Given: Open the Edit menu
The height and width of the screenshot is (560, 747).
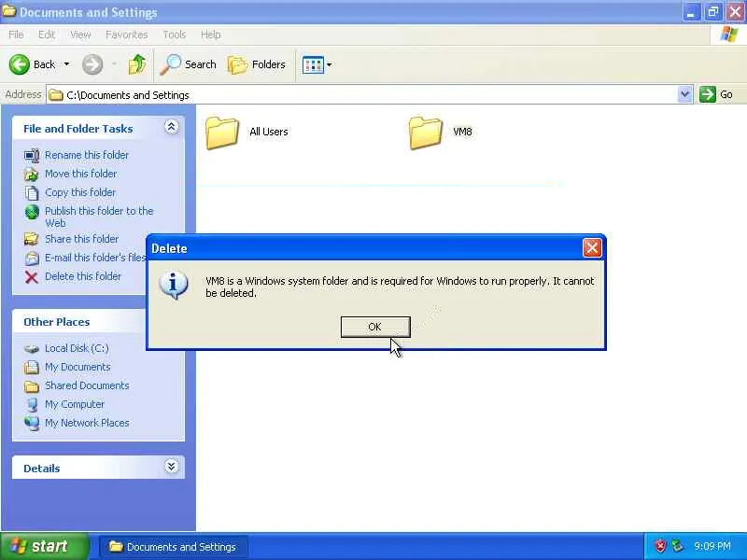Looking at the screenshot, I should 47,35.
